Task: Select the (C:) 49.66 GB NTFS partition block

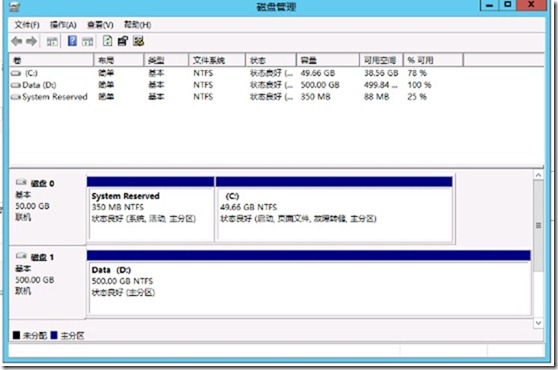Action: (334, 210)
